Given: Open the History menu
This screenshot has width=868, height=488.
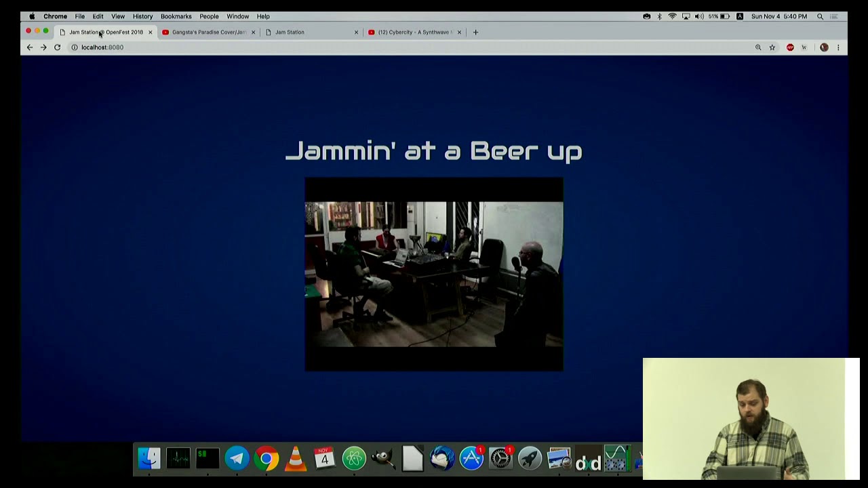Looking at the screenshot, I should (x=142, y=16).
